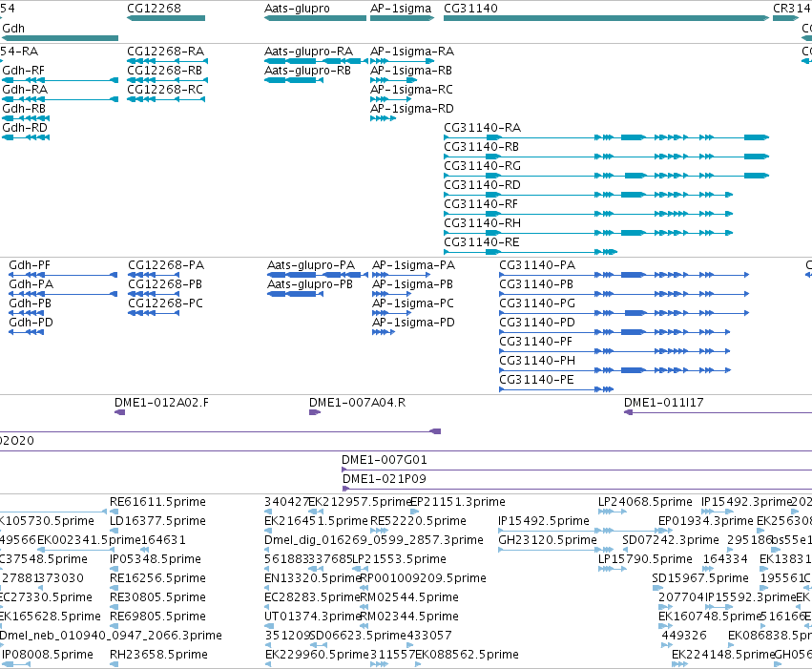Select Gdh-RF transcript label
This screenshot has height=669, width=812.
pyautogui.click(x=23, y=71)
